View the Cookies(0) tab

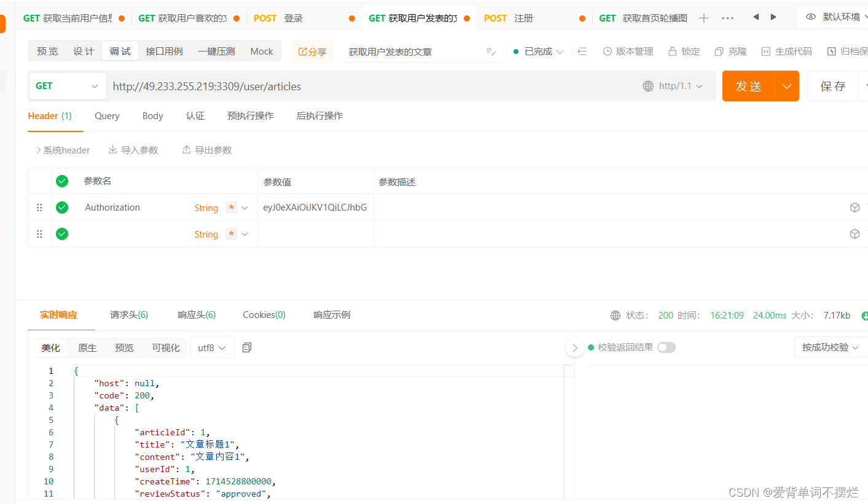[x=264, y=315]
